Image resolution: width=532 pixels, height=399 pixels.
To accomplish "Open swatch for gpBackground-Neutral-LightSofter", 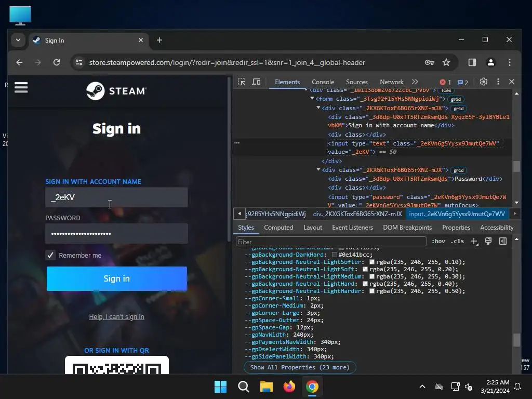I will pyautogui.click(x=372, y=262).
